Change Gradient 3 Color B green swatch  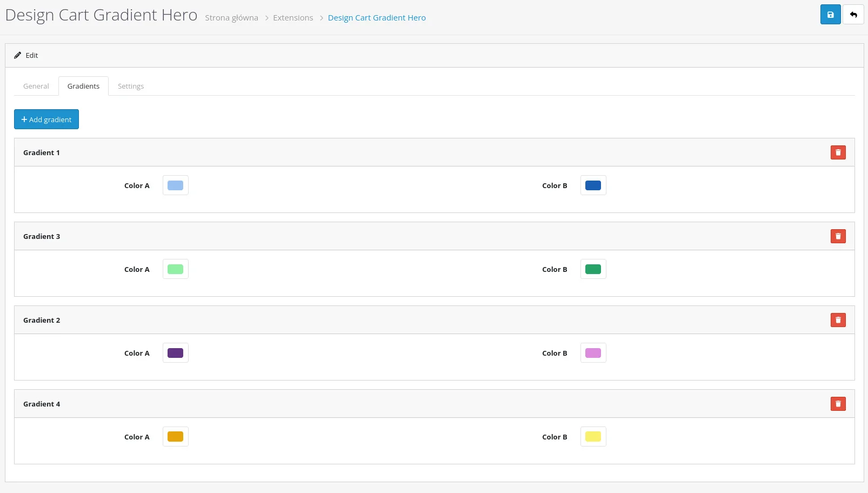[593, 269]
